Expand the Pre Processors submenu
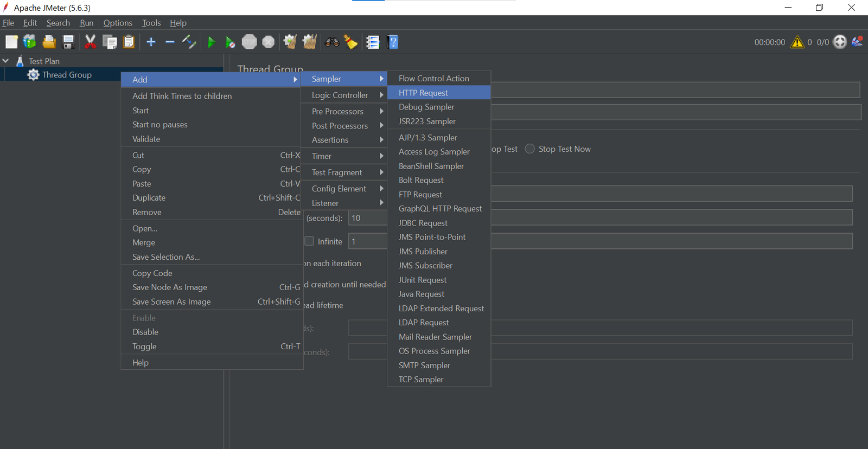 pyautogui.click(x=344, y=111)
